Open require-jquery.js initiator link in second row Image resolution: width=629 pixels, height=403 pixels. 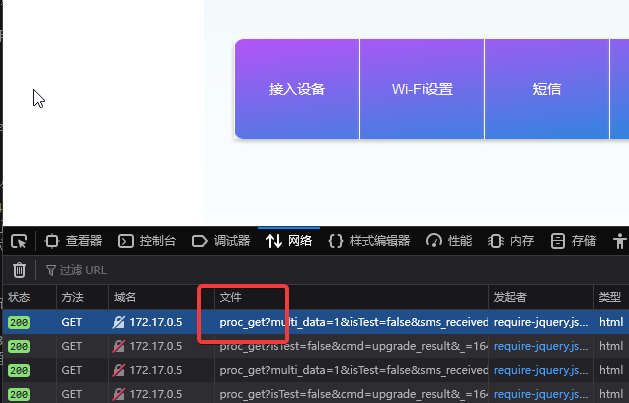pos(541,346)
